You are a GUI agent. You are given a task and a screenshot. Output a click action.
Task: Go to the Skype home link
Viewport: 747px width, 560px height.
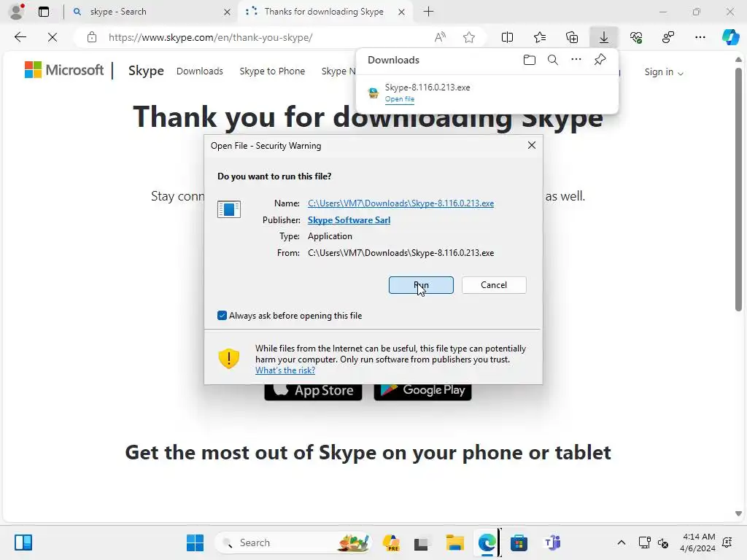pyautogui.click(x=146, y=71)
